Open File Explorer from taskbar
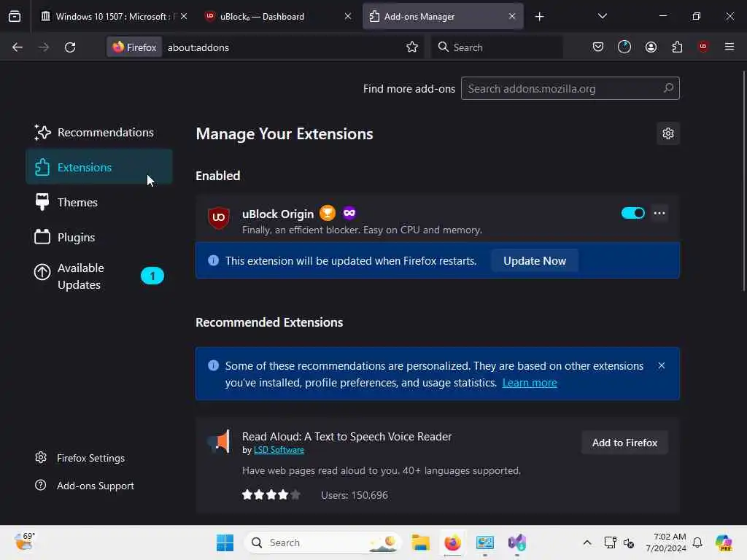The image size is (747, 560). pyautogui.click(x=421, y=542)
